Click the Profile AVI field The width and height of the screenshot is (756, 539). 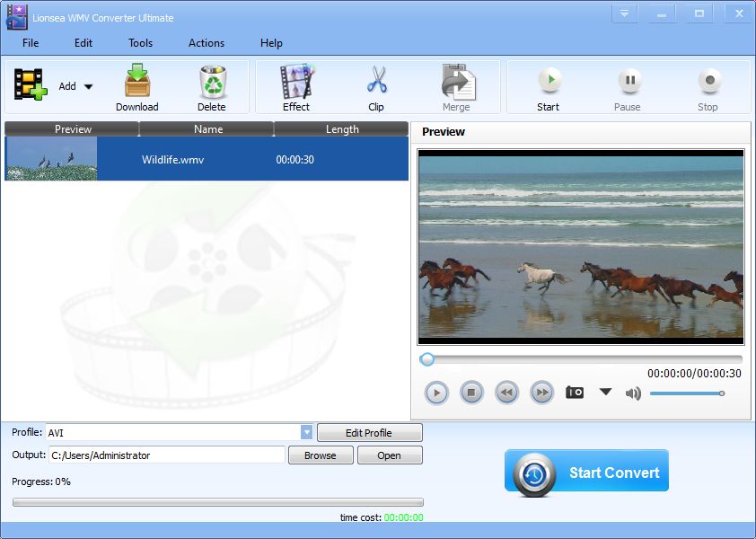point(173,432)
